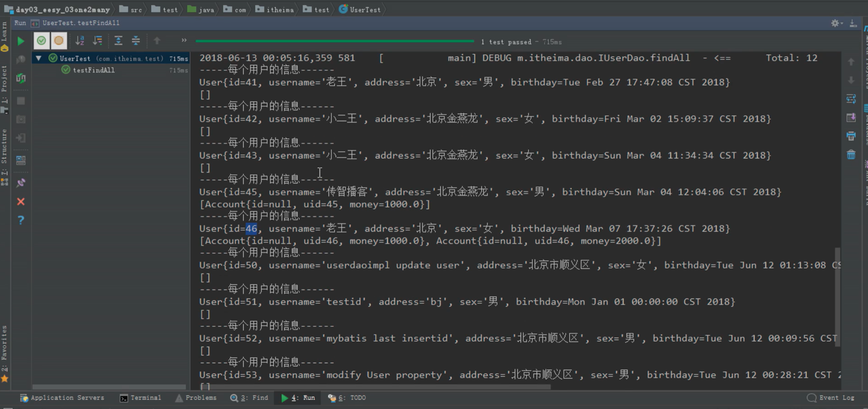
Task: Sort tests by duration
Action: (98, 40)
